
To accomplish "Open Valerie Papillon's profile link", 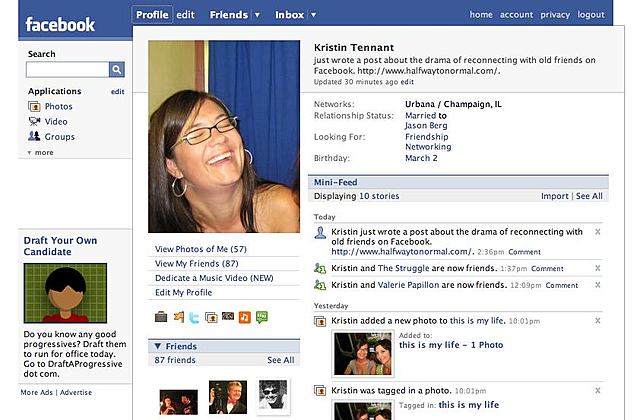I will (409, 285).
